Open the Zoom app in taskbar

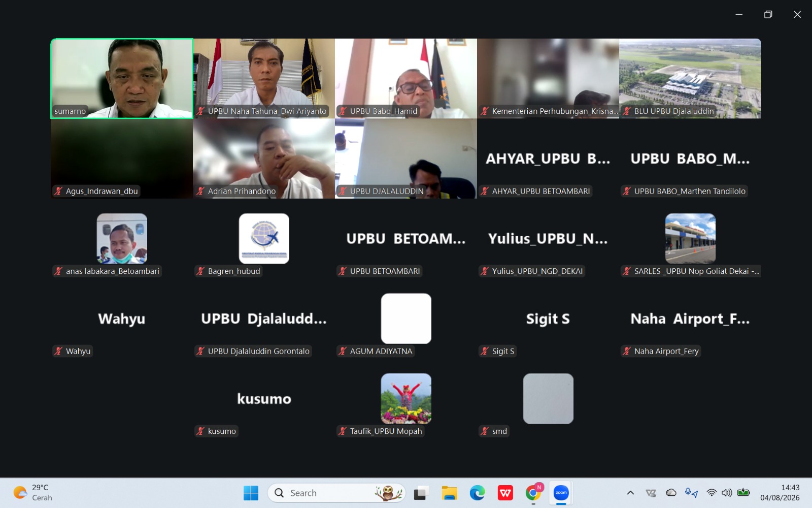point(561,493)
